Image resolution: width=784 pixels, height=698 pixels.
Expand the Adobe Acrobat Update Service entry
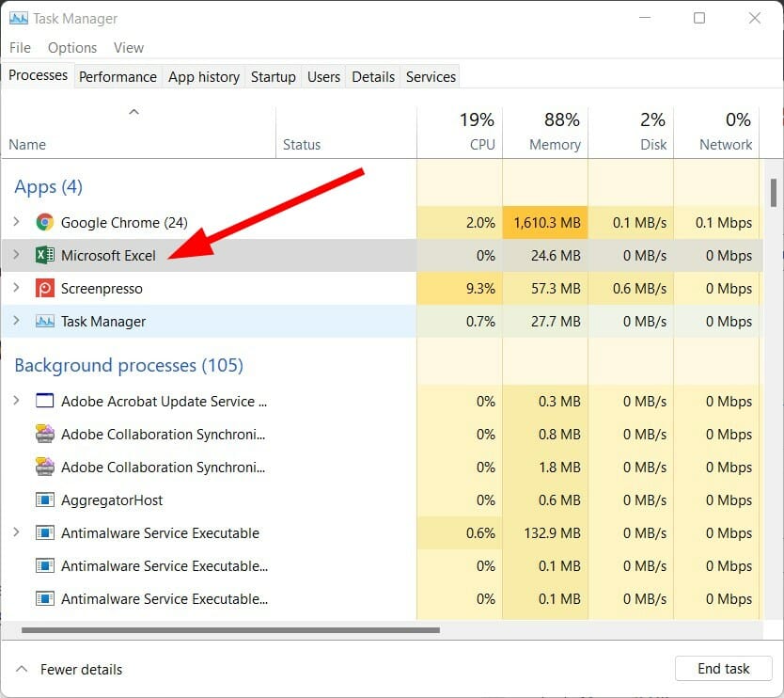point(17,401)
